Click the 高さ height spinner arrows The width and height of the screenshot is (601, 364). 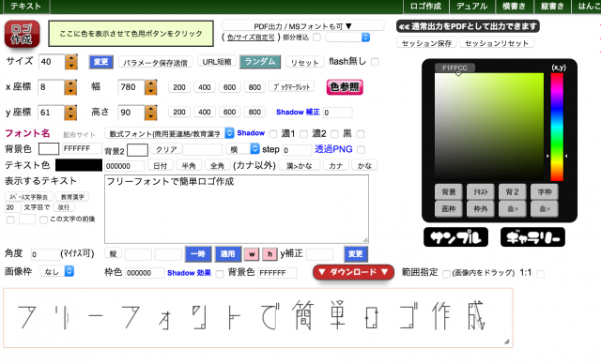coord(150,113)
